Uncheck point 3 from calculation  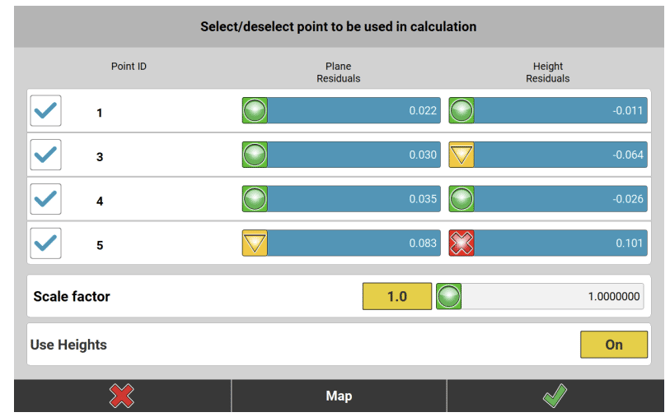click(46, 155)
